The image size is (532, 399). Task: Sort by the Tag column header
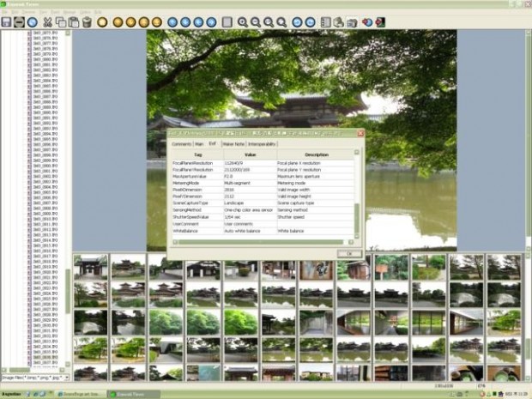[x=198, y=154]
